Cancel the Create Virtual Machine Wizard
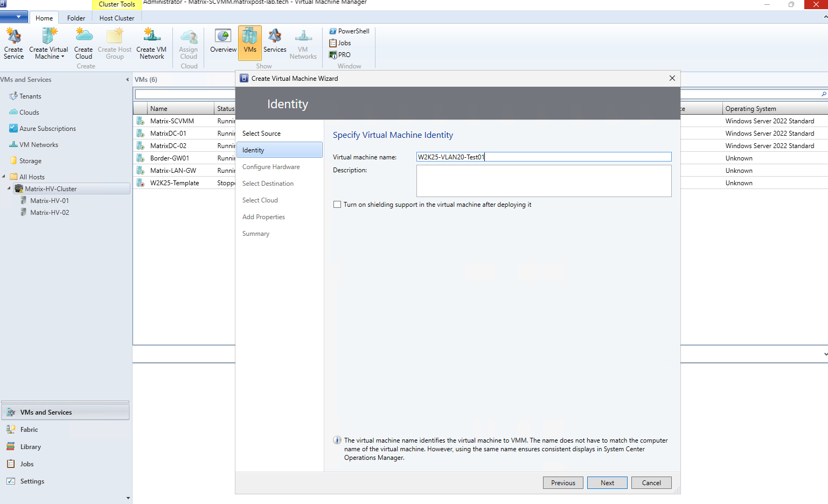The width and height of the screenshot is (828, 504). pos(651,483)
